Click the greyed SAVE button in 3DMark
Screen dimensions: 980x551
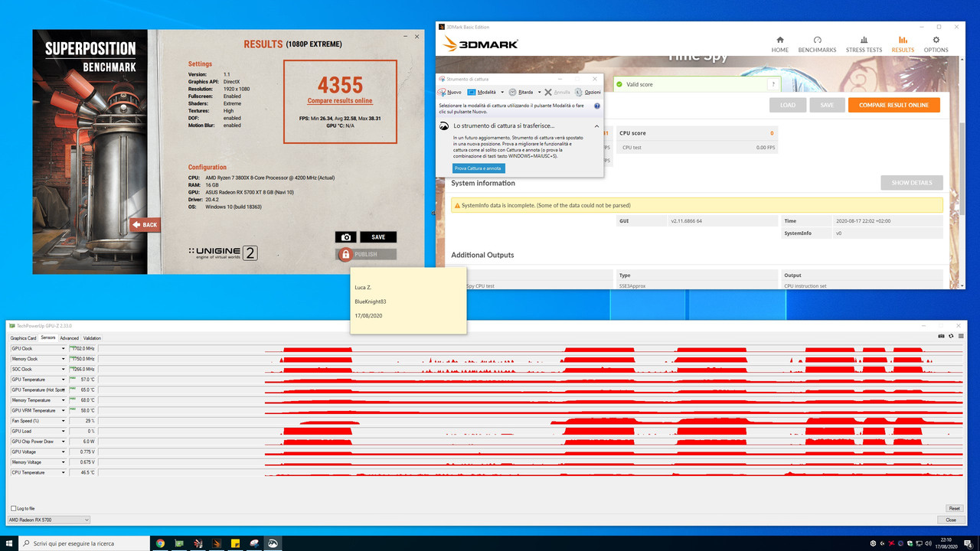826,105
